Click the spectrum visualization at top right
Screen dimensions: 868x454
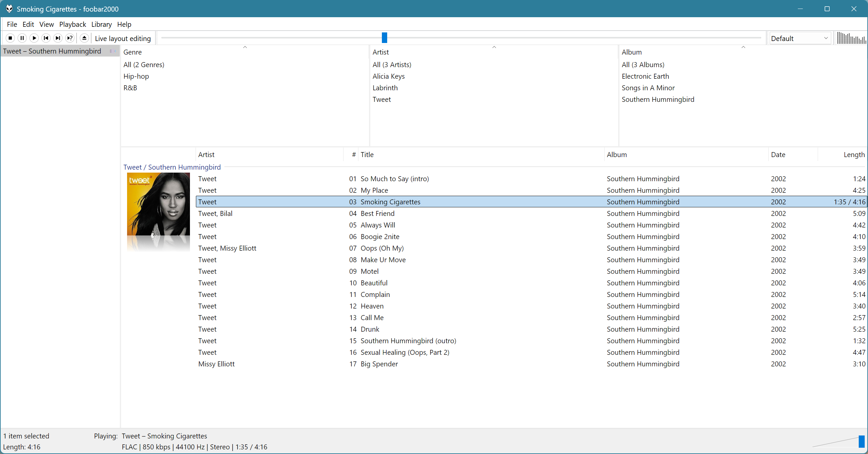pyautogui.click(x=850, y=38)
